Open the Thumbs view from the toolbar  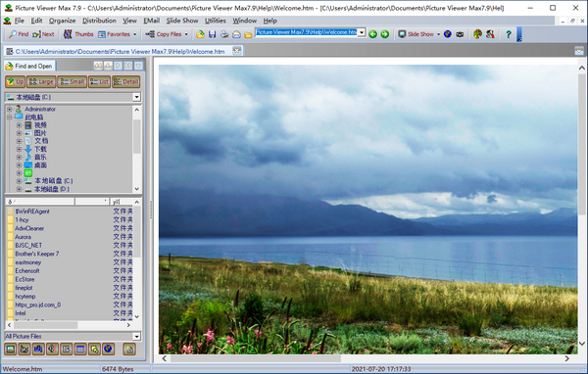[x=78, y=34]
